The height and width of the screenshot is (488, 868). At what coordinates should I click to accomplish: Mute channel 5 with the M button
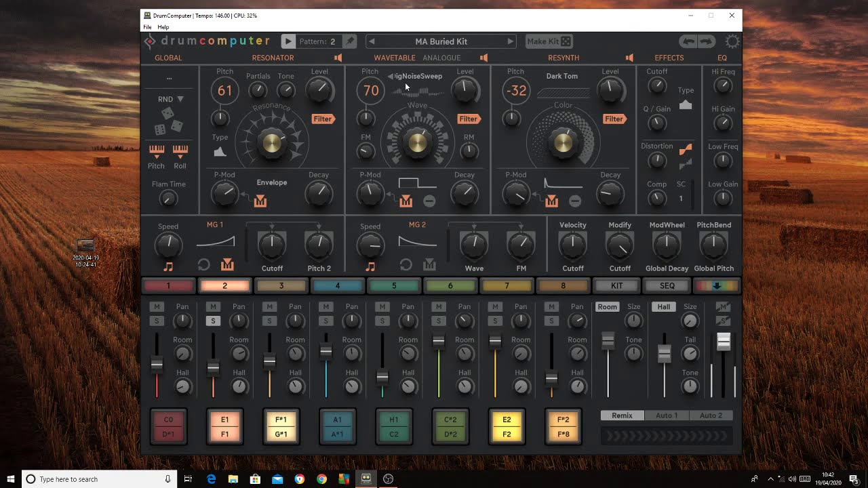[382, 307]
